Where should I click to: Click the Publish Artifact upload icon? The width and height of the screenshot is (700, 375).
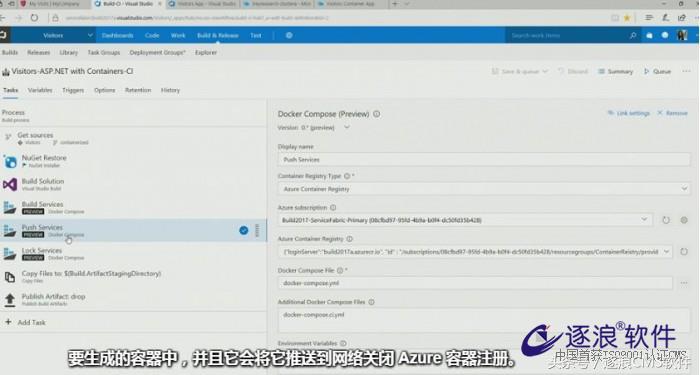10,300
